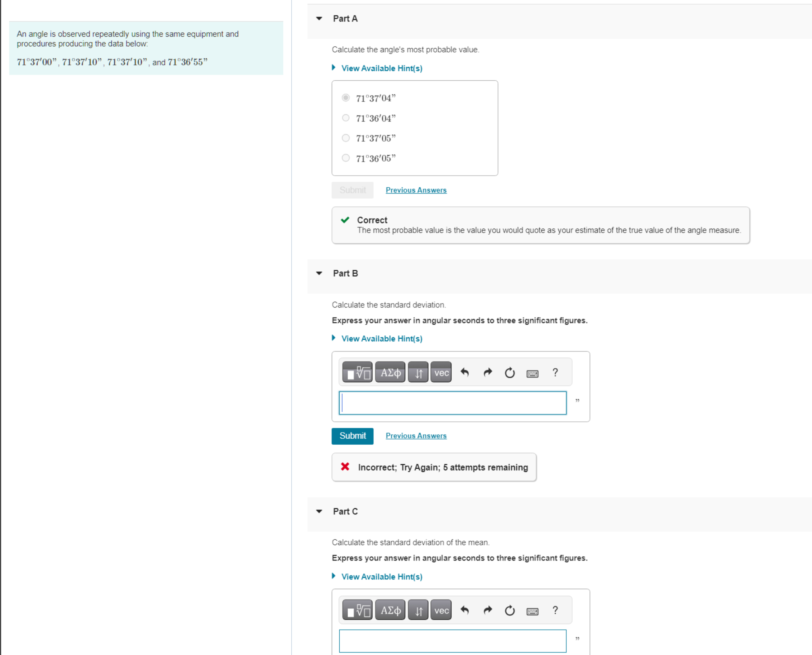Viewport: 812px width, 655px height.
Task: Click the templates icon in Part B toolbar
Action: tap(357, 373)
